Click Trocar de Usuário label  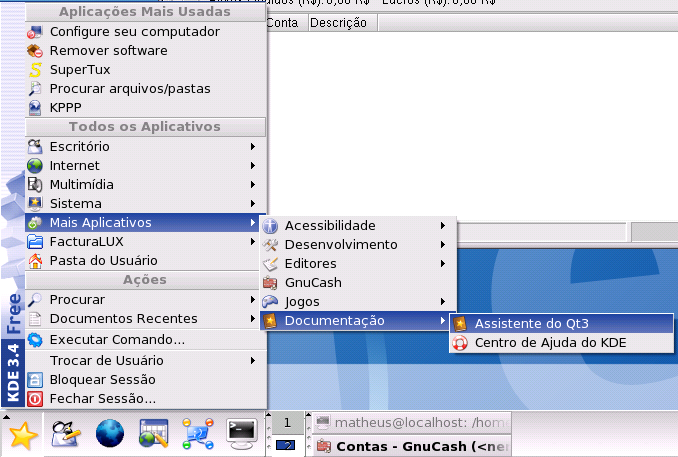click(x=106, y=361)
